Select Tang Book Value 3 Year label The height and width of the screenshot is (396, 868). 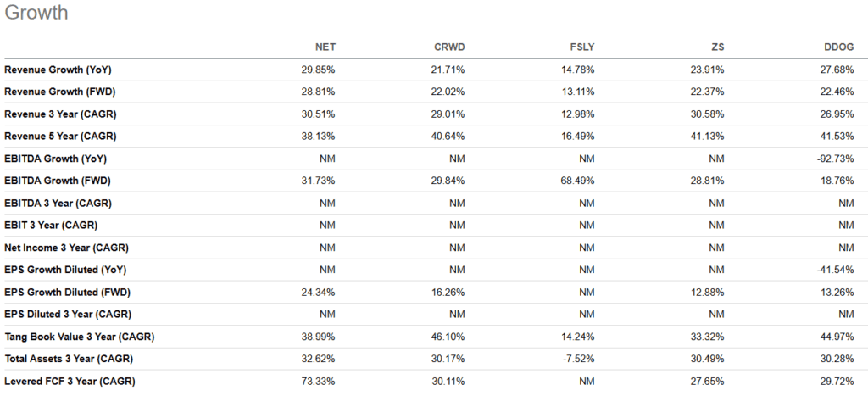click(x=79, y=337)
